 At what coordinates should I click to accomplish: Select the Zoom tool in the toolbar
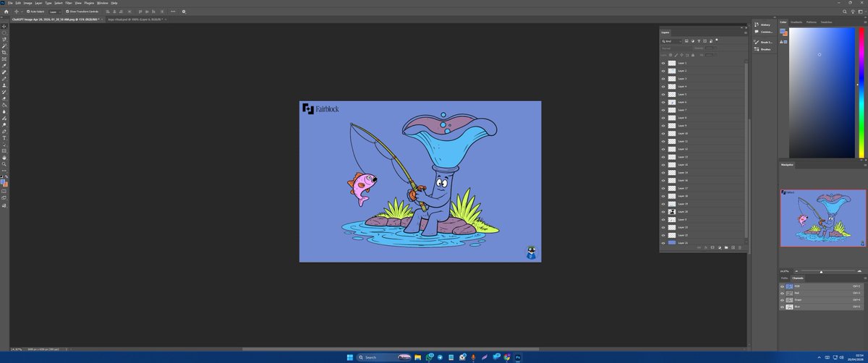click(4, 164)
